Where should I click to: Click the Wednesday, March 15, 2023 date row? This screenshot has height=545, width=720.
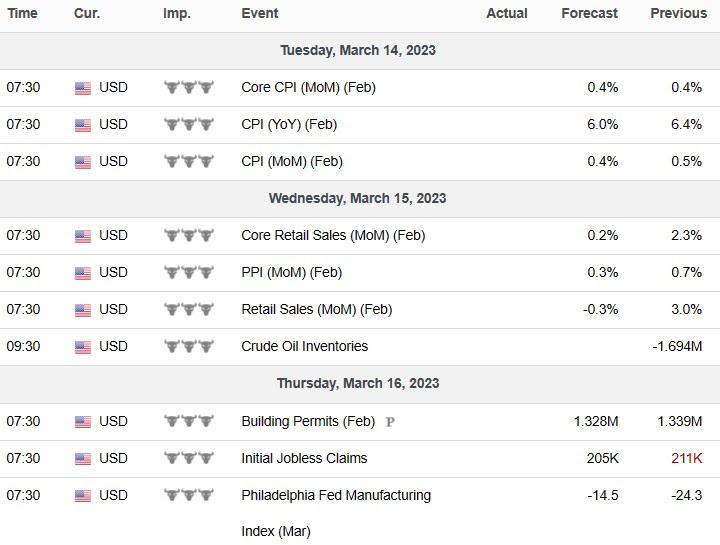tap(358, 198)
